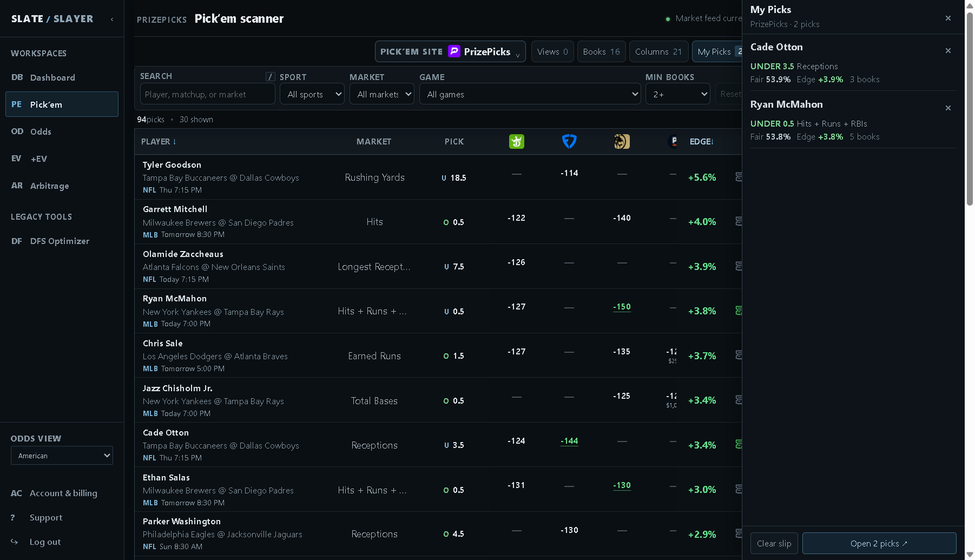Viewport: 975px width, 560px height.
Task: Remove Ryan McMahon from My Picks
Action: [948, 108]
